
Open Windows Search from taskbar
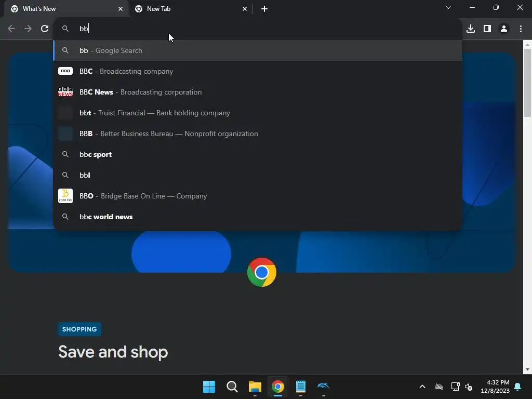coord(232,387)
